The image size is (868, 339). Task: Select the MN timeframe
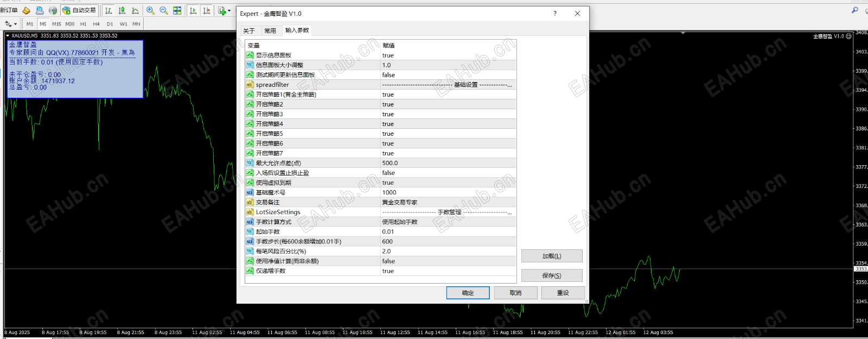[136, 24]
